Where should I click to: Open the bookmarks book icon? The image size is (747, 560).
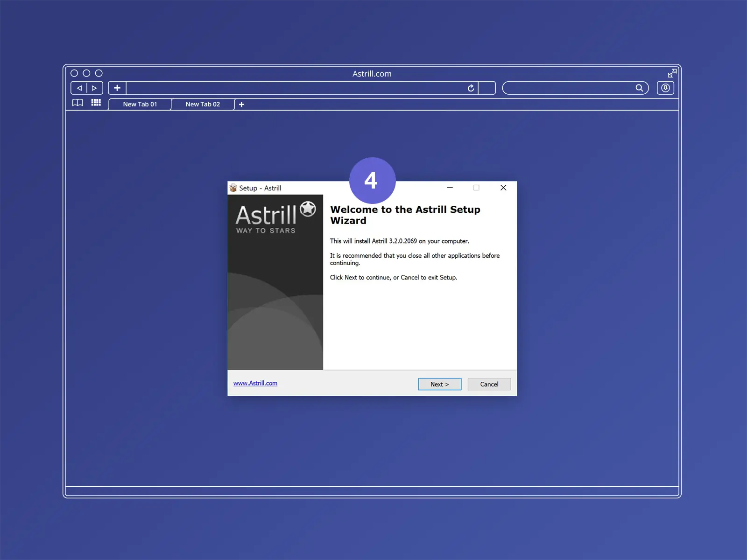coord(78,103)
